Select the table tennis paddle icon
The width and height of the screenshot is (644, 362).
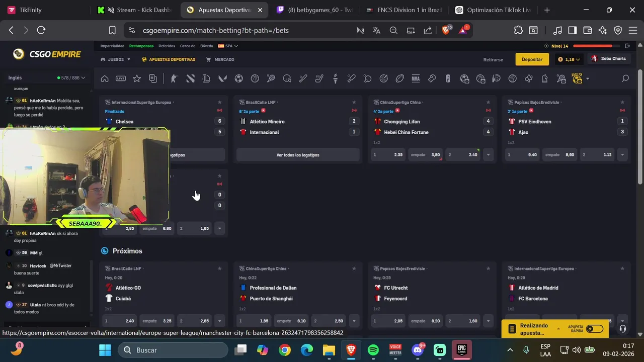tap(367, 78)
